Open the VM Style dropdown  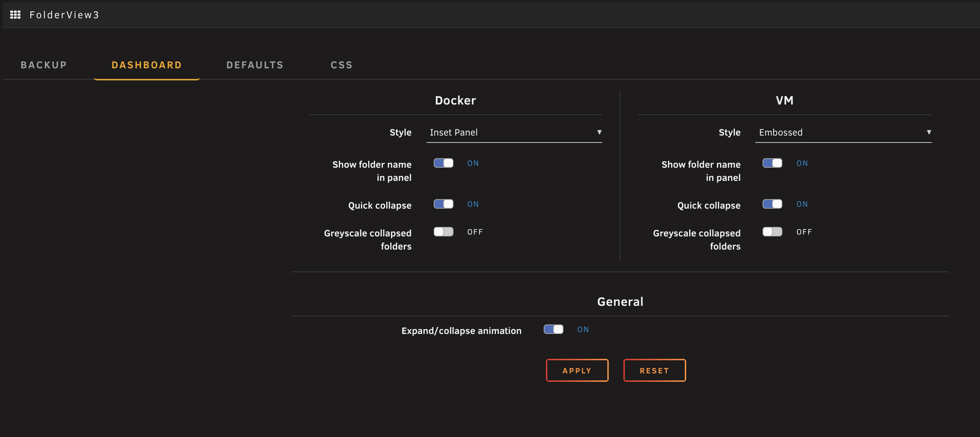point(843,132)
